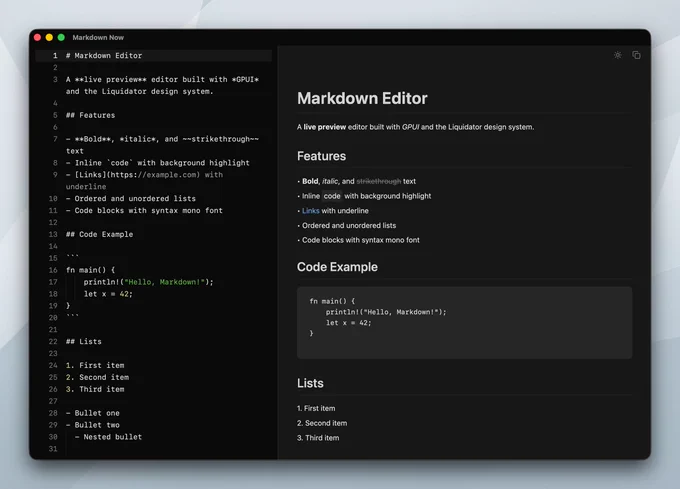680x489 pixels.
Task: Minimize window with the yellow button
Action: coord(49,37)
